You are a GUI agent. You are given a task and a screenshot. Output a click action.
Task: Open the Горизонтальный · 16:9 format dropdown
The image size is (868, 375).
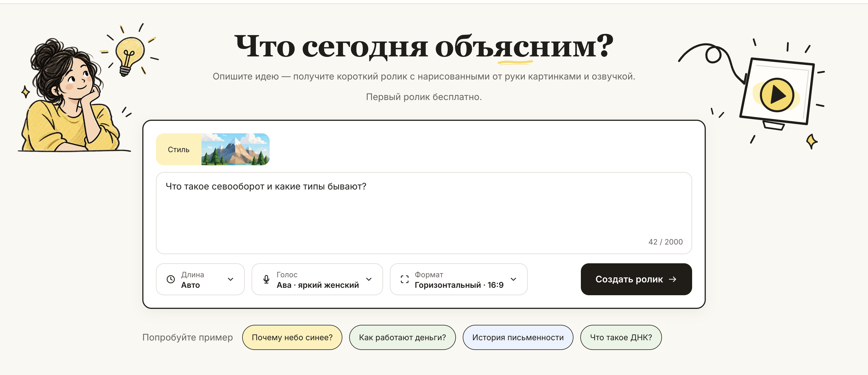click(458, 279)
